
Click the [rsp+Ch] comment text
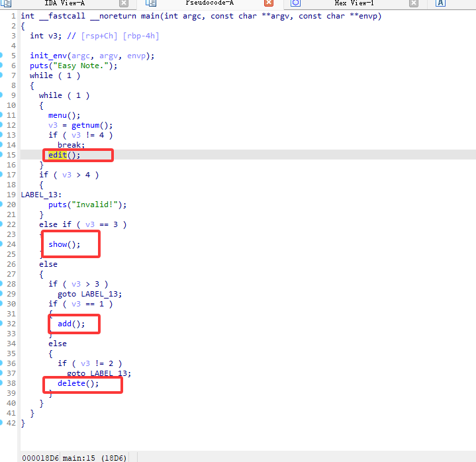[99, 36]
